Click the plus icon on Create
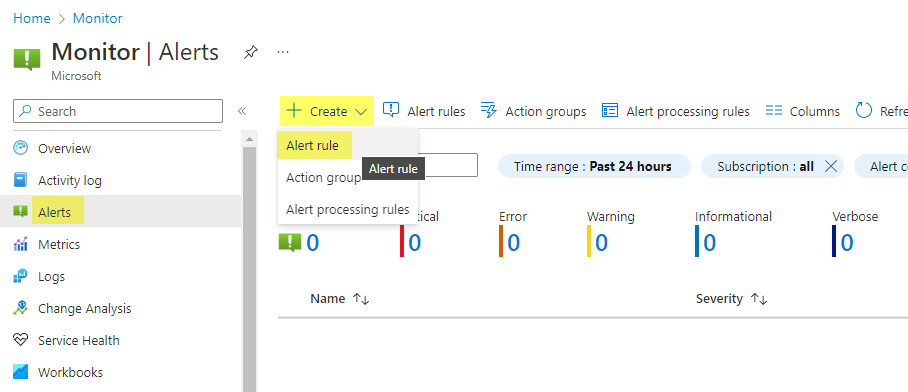 tap(294, 111)
